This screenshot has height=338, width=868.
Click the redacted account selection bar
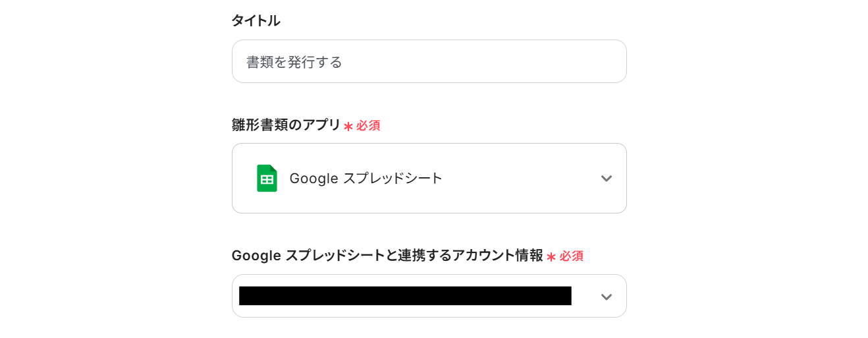[405, 296]
